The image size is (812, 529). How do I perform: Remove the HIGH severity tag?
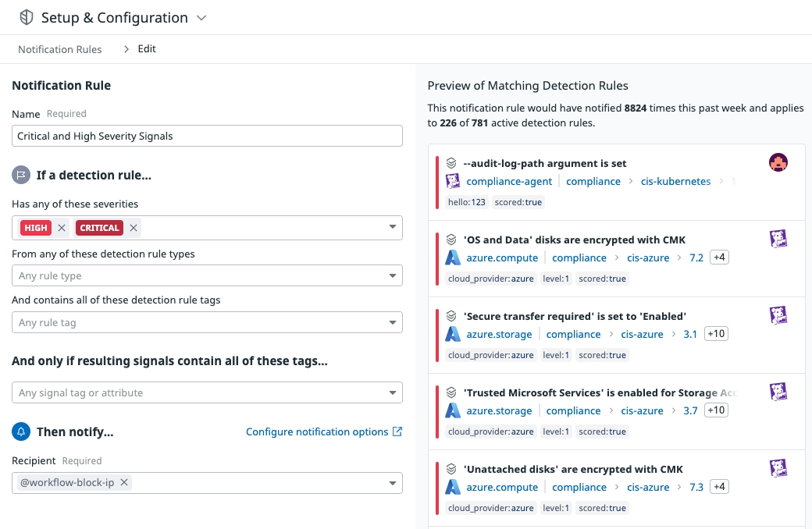[x=62, y=228]
